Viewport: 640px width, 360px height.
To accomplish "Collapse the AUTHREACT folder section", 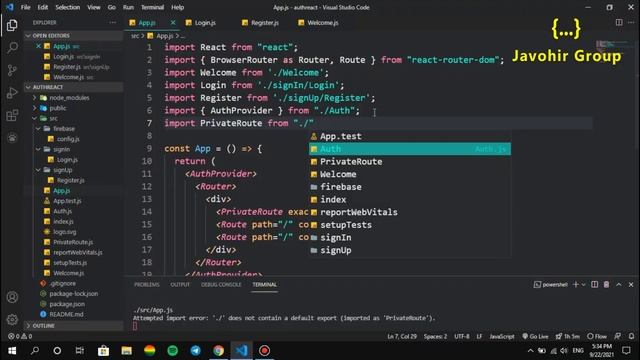I will (73, 87).
